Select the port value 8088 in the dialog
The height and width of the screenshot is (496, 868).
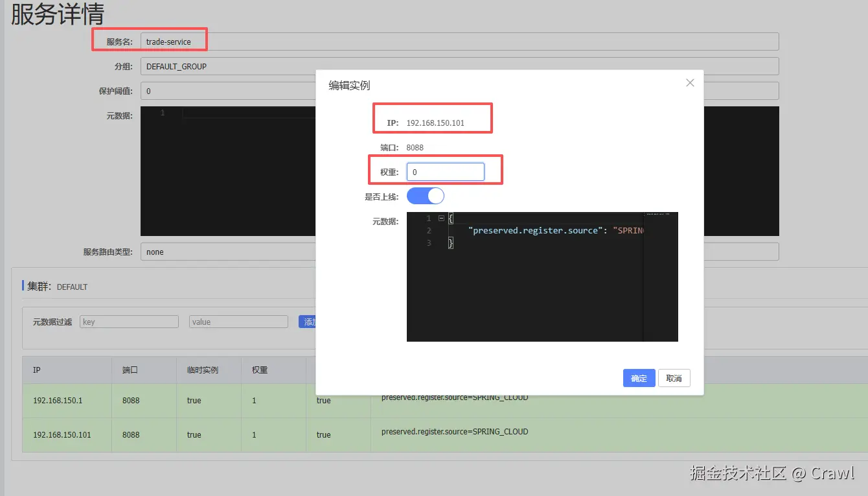point(415,147)
